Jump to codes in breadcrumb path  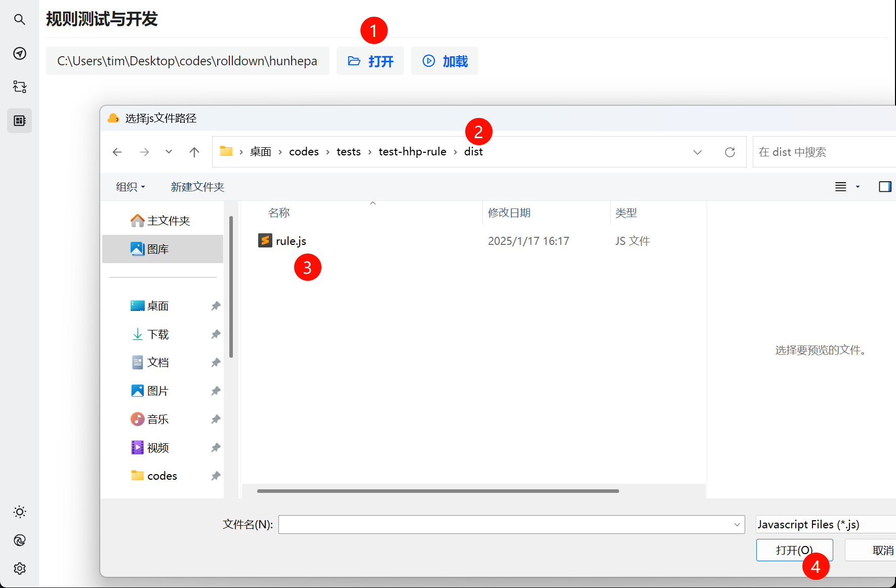point(304,152)
